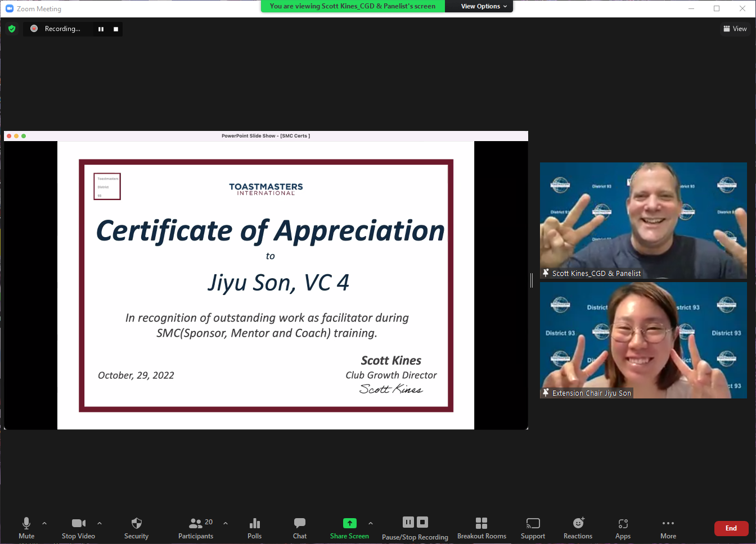This screenshot has width=756, height=544.
Task: Pause recording in bottom toolbar
Action: point(408,522)
